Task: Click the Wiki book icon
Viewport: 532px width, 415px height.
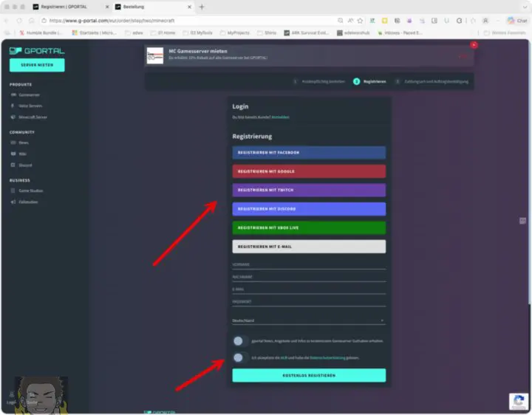Action: pyautogui.click(x=13, y=154)
